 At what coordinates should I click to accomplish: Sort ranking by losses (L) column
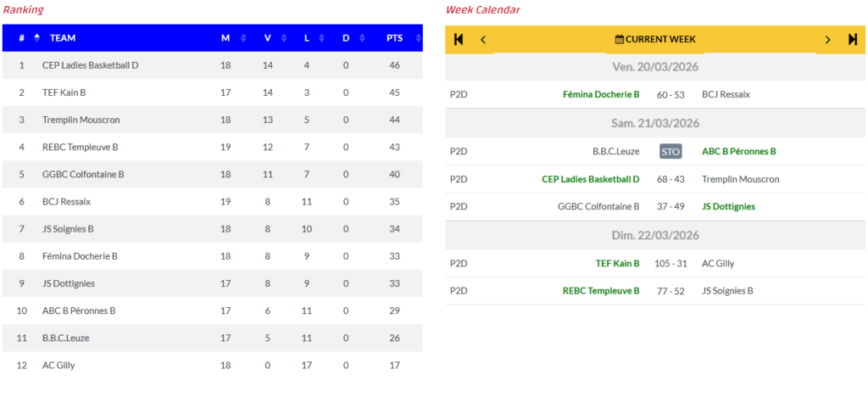tap(307, 38)
